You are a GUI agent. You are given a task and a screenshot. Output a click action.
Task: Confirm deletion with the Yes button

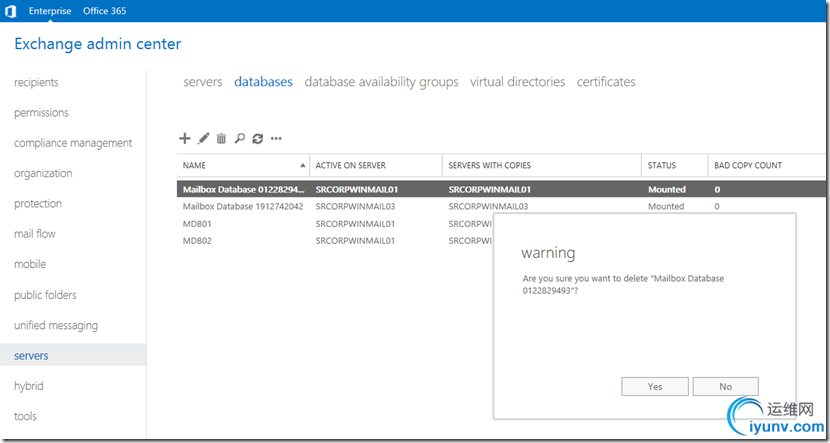pyautogui.click(x=655, y=386)
